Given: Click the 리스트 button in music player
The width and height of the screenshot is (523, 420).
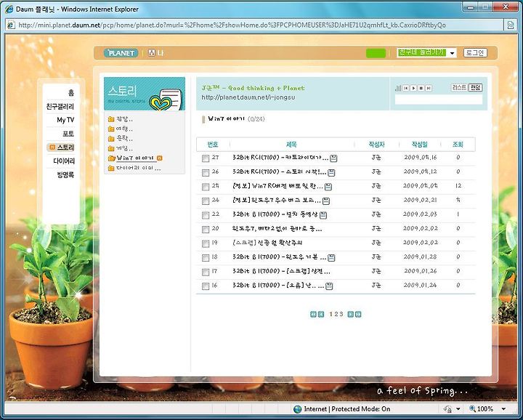Looking at the screenshot, I should [459, 87].
